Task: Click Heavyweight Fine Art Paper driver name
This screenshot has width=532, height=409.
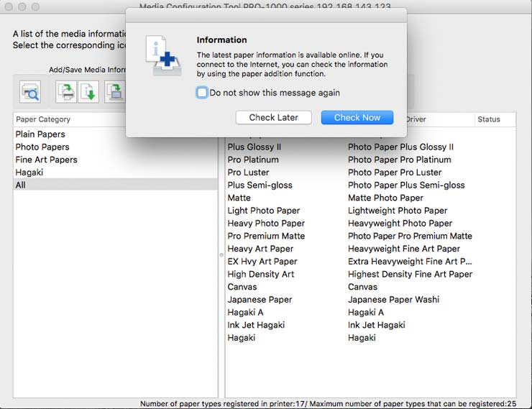Action: point(404,249)
